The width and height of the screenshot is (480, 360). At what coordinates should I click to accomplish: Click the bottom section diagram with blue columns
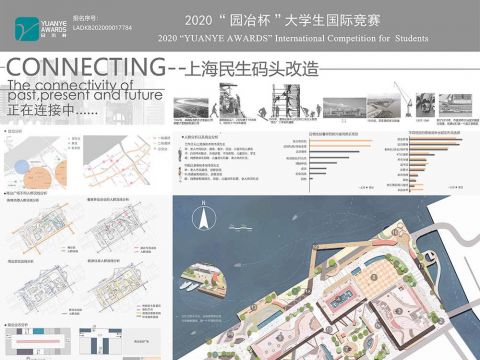pyautogui.click(x=100, y=342)
